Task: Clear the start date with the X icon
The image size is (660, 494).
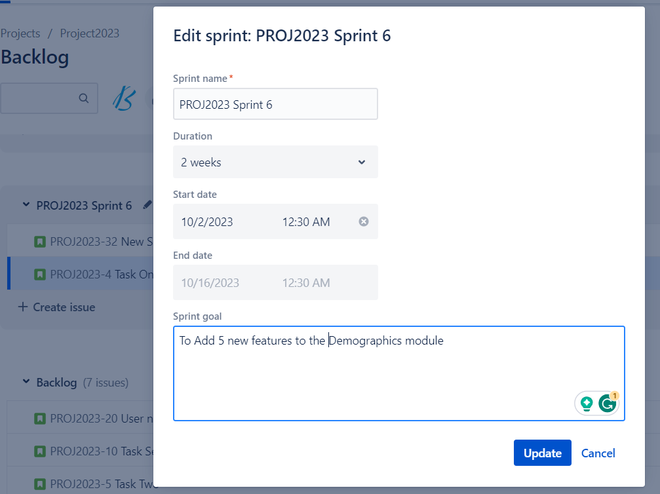Action: [x=364, y=221]
